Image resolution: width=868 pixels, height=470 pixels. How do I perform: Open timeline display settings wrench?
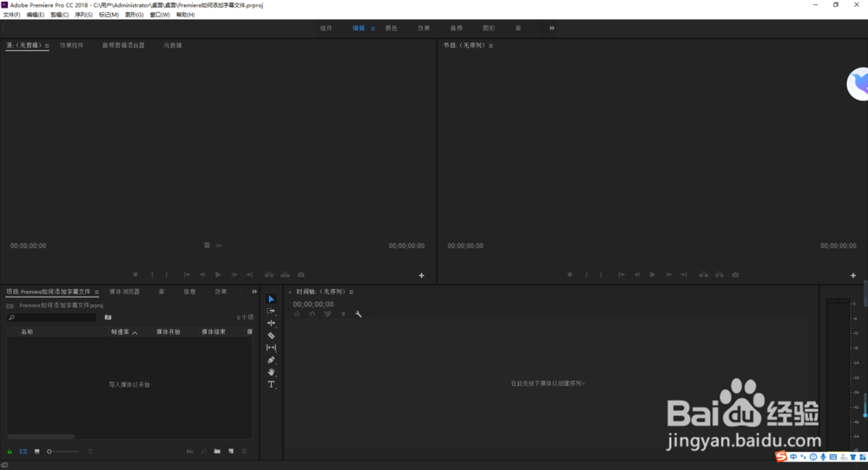click(x=358, y=314)
